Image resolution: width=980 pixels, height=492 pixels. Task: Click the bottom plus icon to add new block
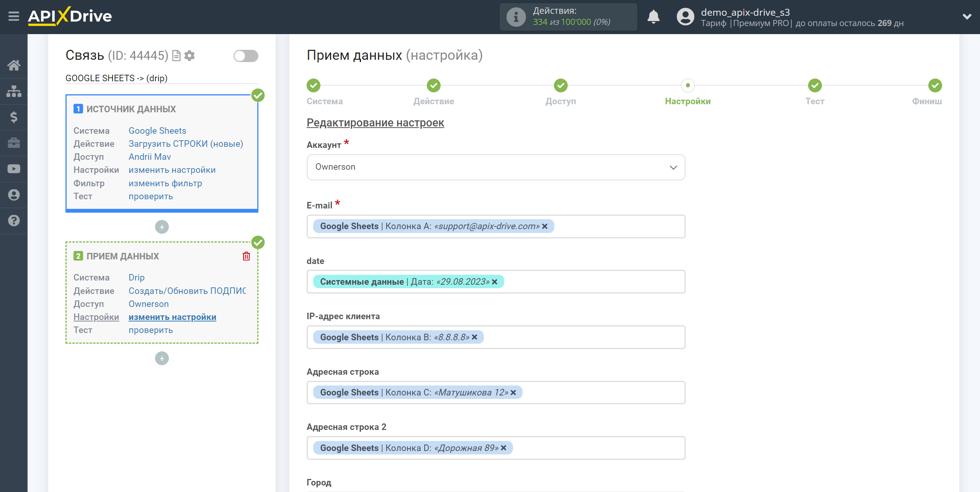[162, 358]
